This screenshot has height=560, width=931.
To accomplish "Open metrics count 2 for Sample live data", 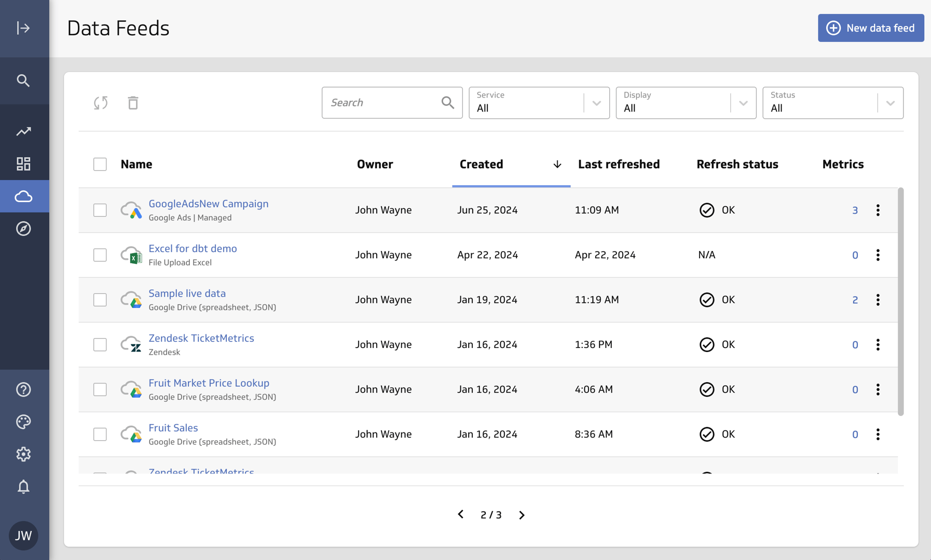I will click(855, 300).
